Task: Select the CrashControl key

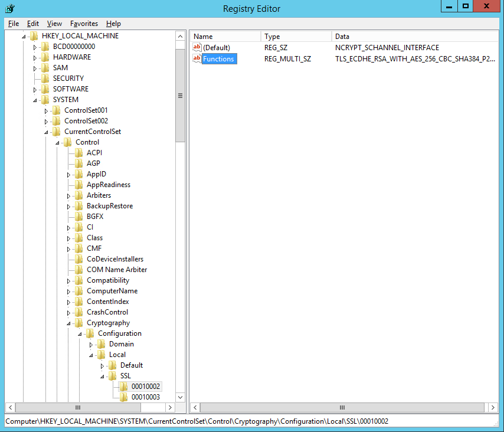Action: click(107, 312)
